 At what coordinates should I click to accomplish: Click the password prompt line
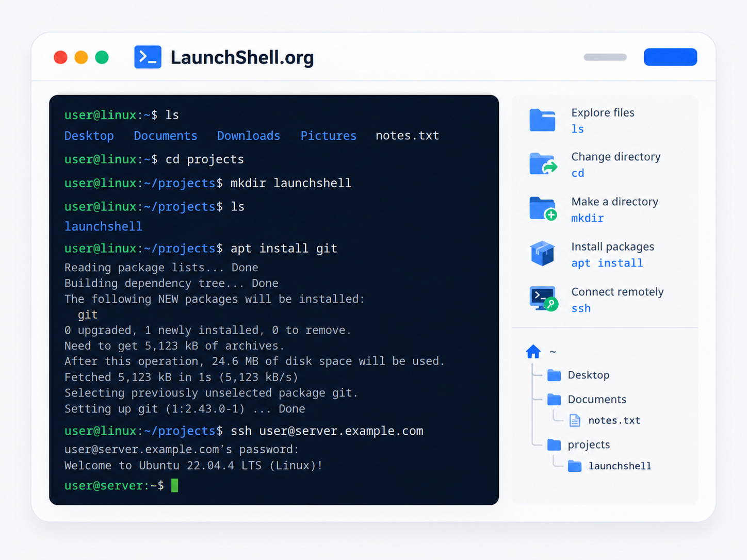click(x=182, y=450)
